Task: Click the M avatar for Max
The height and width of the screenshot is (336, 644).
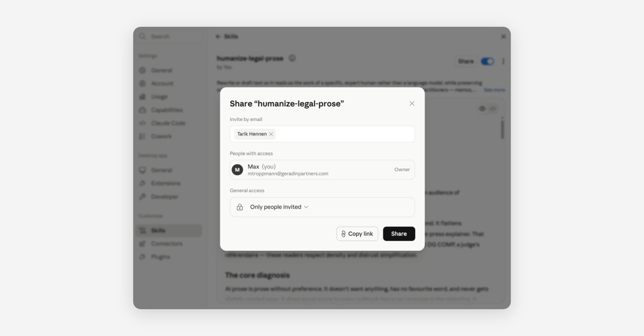Action: coord(237,170)
